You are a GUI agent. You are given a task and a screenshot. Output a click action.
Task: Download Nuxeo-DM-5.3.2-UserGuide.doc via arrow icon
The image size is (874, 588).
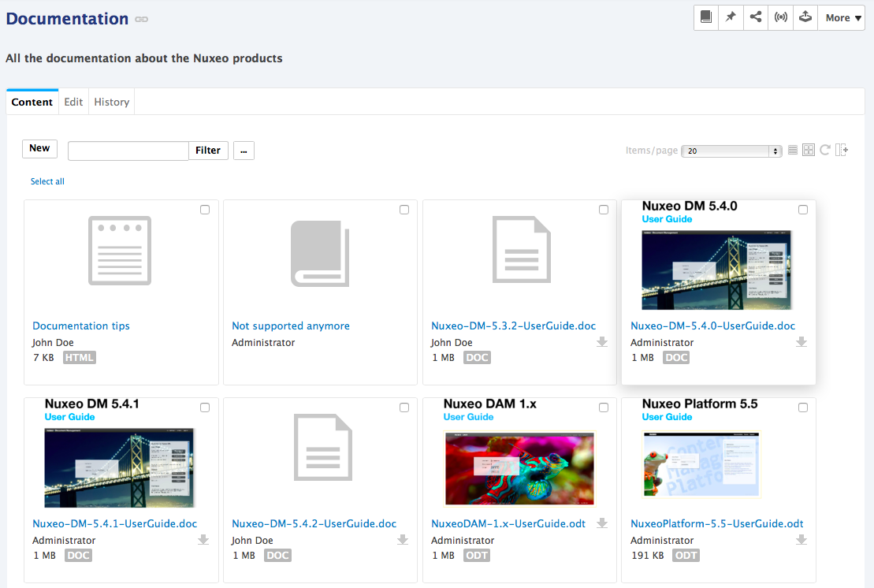pyautogui.click(x=602, y=341)
